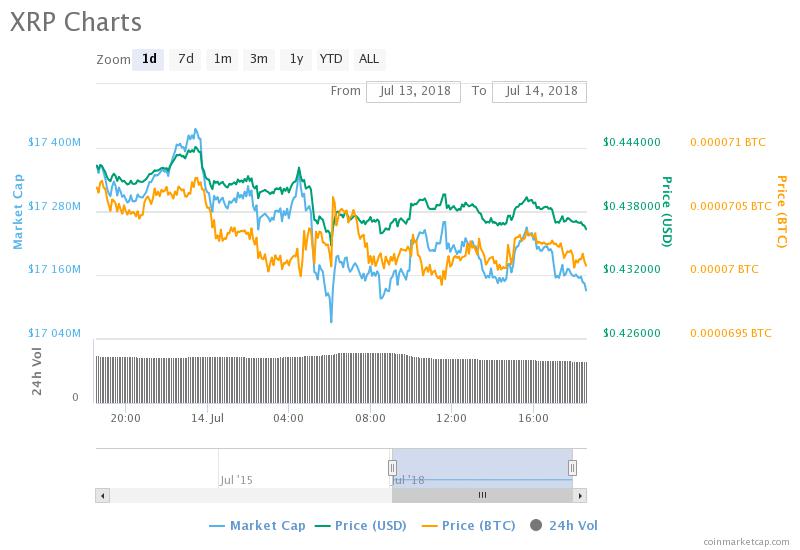Click the navigator highlighted blue range
The height and width of the screenshot is (550, 800).
(x=482, y=468)
